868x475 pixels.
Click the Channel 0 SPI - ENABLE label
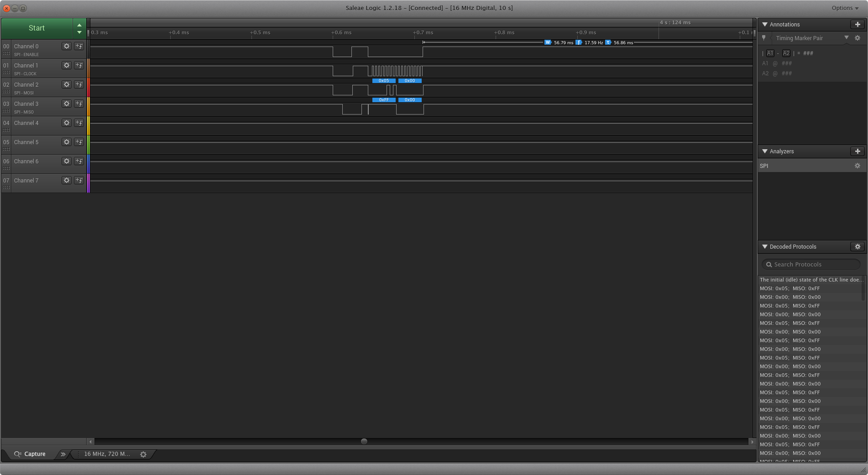tap(26, 54)
